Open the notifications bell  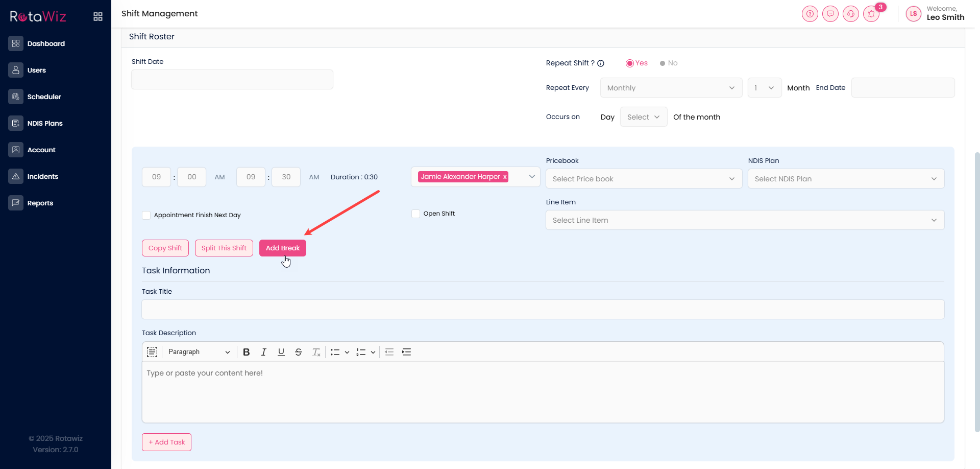871,14
